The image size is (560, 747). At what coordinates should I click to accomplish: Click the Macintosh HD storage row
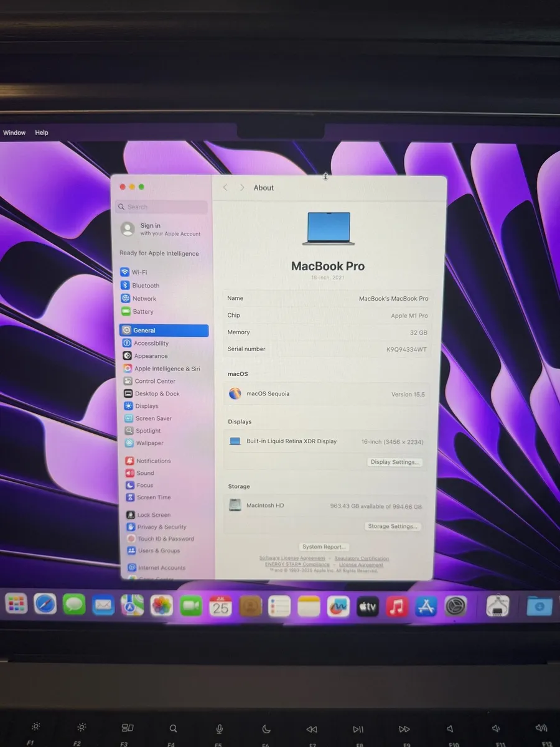pos(325,506)
